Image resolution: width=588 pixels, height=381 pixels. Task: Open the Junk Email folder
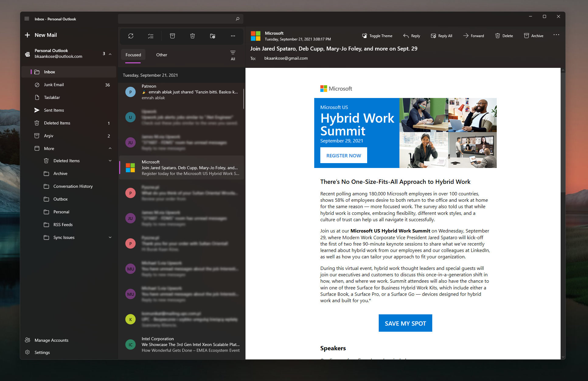click(54, 85)
